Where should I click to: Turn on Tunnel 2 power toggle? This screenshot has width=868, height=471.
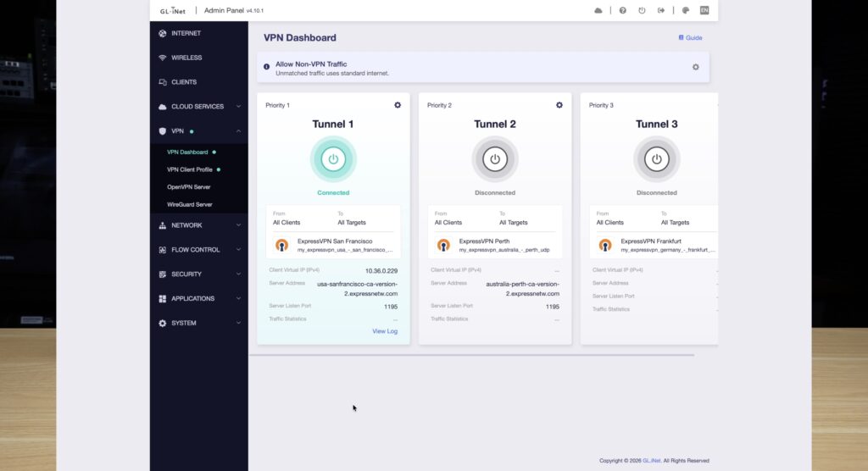(x=495, y=159)
